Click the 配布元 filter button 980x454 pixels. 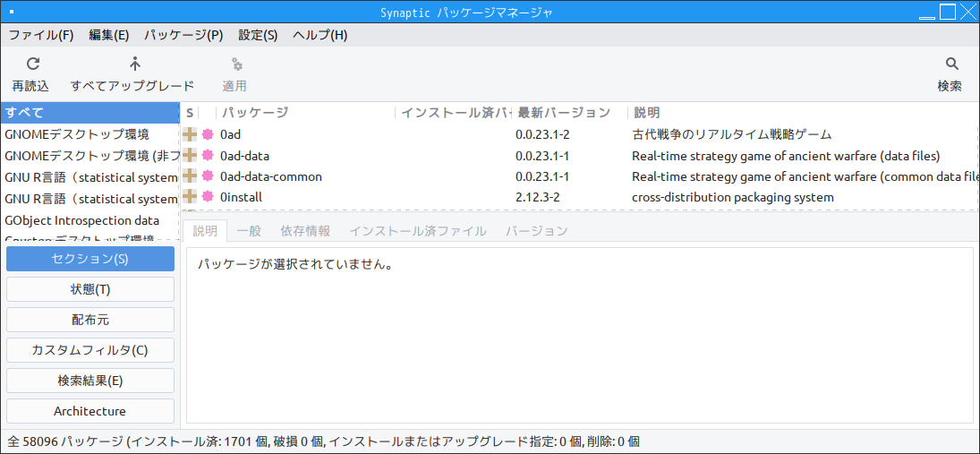(x=90, y=321)
